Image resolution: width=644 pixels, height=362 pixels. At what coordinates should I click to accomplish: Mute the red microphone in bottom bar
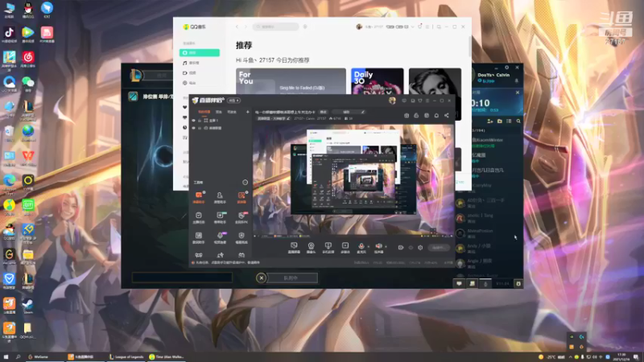pyautogui.click(x=361, y=246)
